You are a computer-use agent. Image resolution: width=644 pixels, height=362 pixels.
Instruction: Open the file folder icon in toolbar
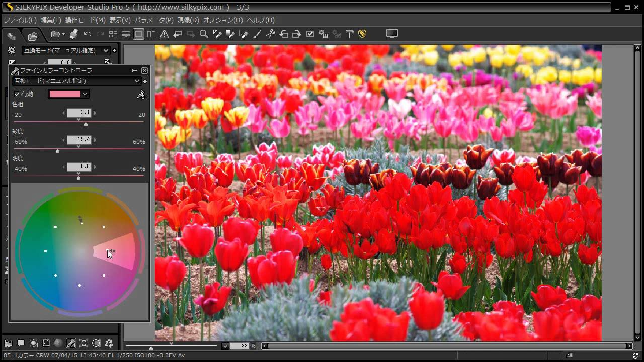pyautogui.click(x=56, y=34)
